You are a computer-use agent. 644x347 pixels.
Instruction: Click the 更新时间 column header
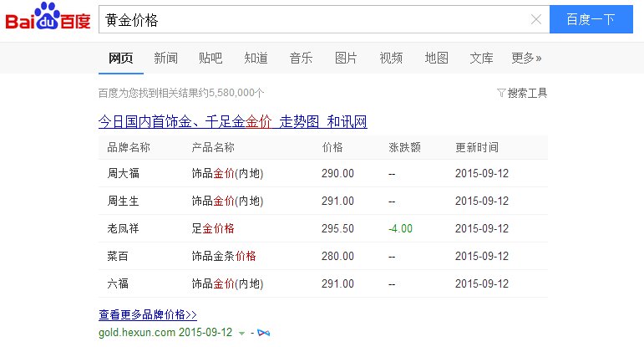(477, 147)
